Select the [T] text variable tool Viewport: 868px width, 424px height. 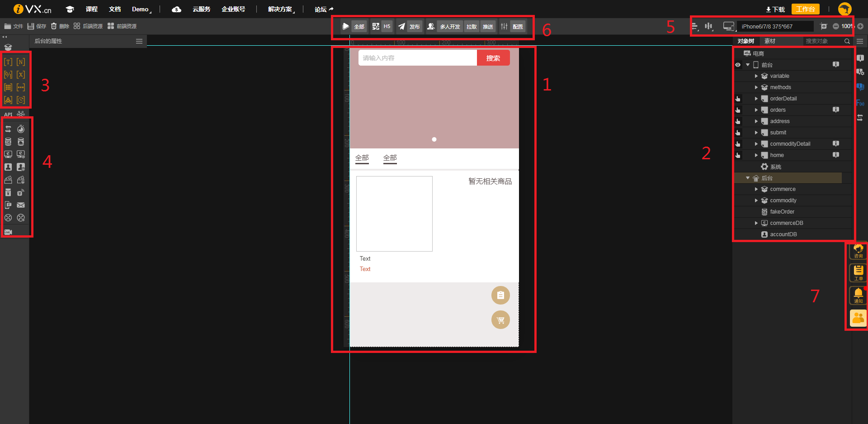click(x=8, y=62)
